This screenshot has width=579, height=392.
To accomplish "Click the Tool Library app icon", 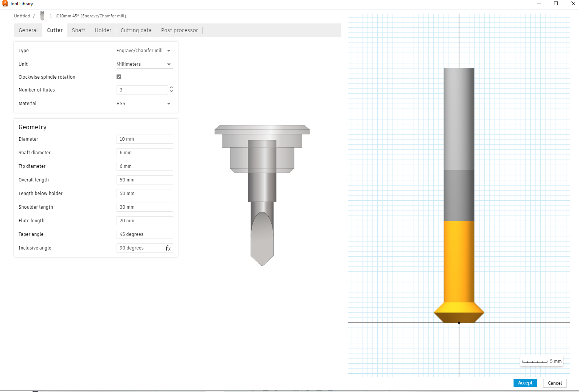I will point(5,4).
